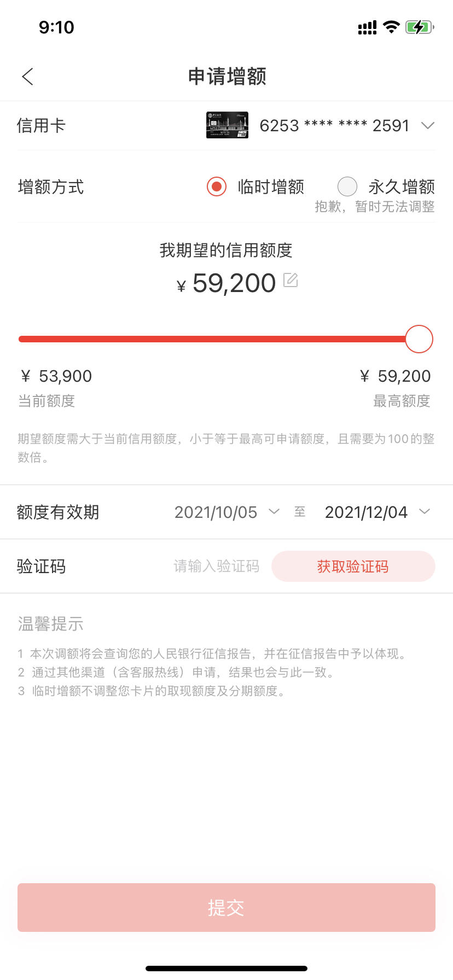Tap the back arrow icon
Screen dimensions: 453x980
(28, 77)
